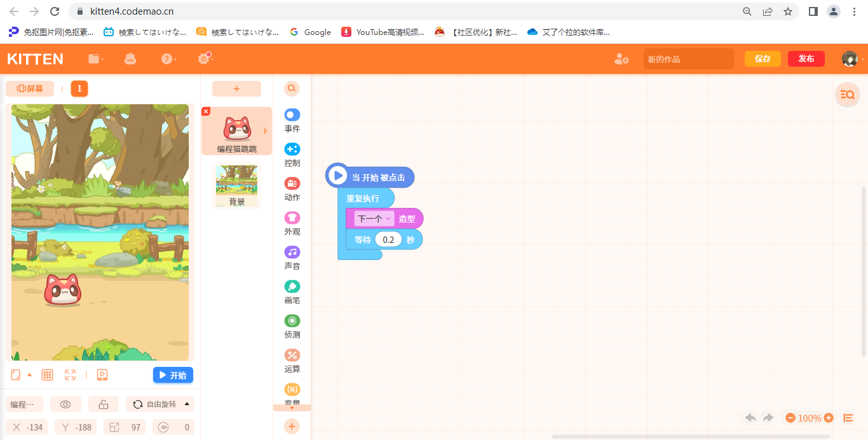Expand more block categories arrow
Screen dimensions: 868x440
(x=292, y=408)
